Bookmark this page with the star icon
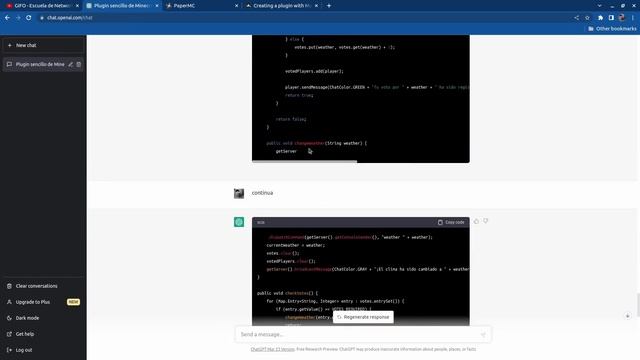640x360 pixels. (x=587, y=18)
